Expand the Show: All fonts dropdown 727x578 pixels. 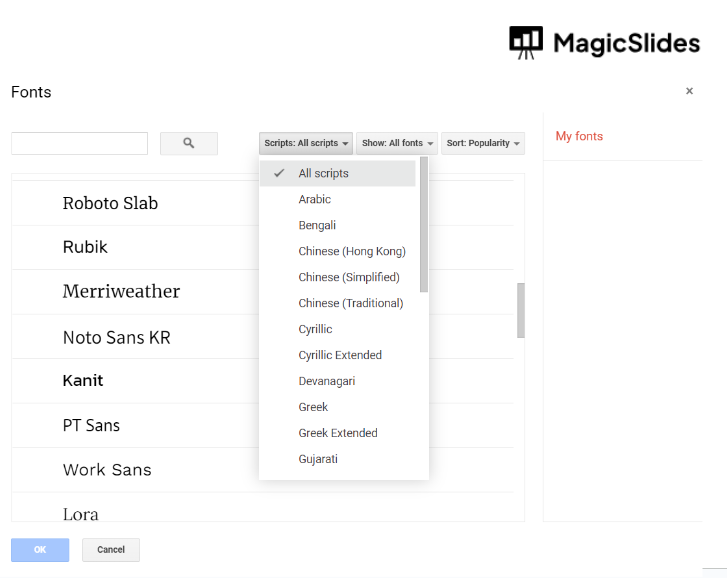(x=397, y=144)
